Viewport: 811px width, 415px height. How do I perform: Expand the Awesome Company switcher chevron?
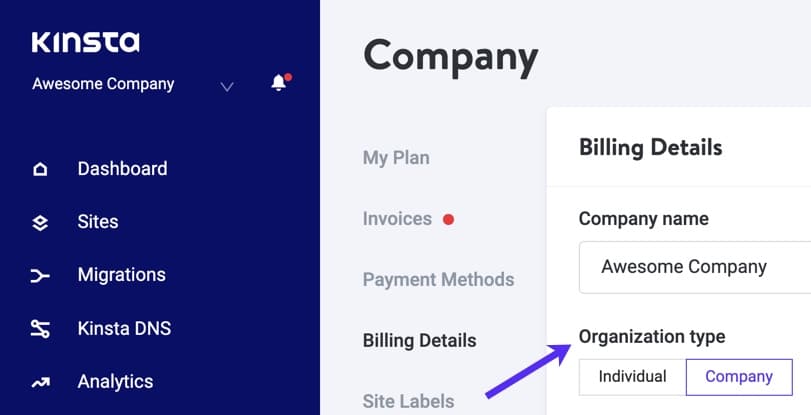(227, 87)
